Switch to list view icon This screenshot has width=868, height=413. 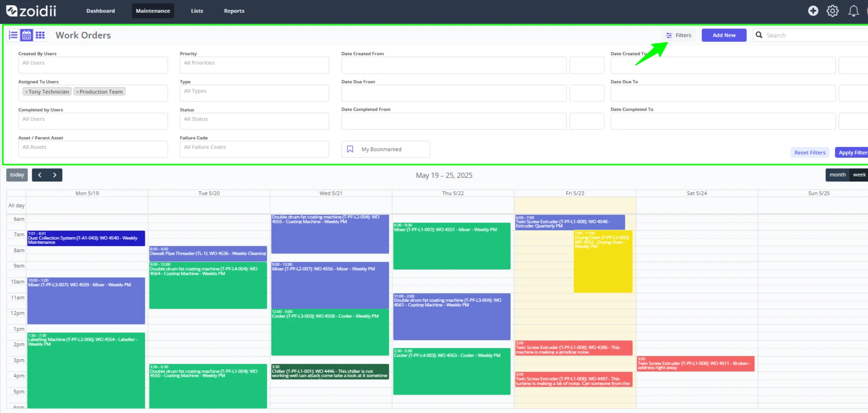(x=13, y=35)
